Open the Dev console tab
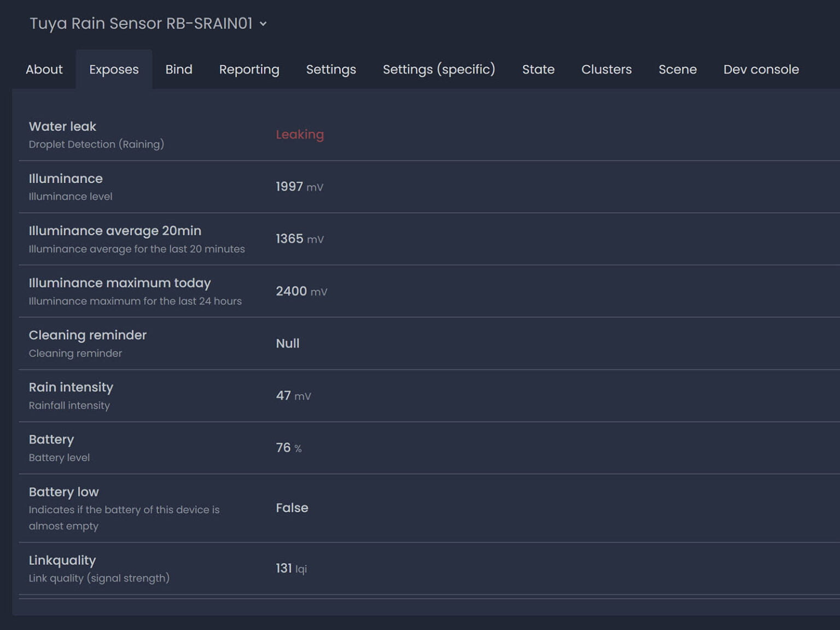This screenshot has height=630, width=840. coord(761,69)
